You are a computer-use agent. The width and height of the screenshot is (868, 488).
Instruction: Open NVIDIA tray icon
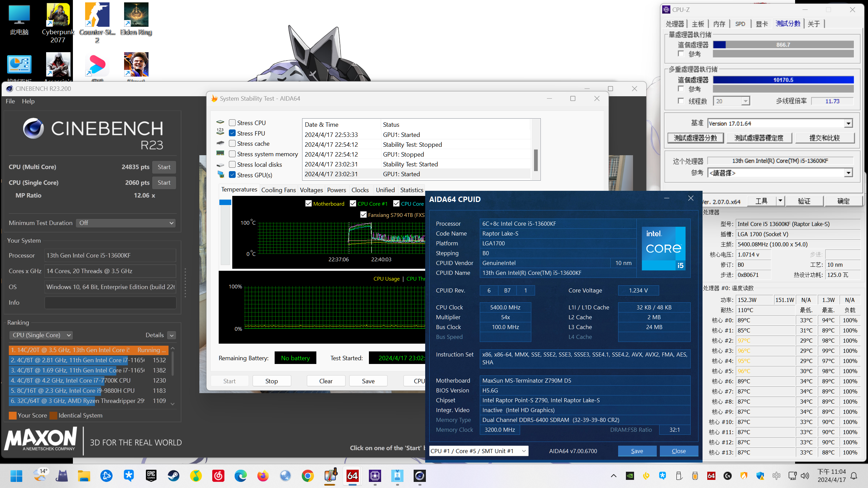click(630, 476)
